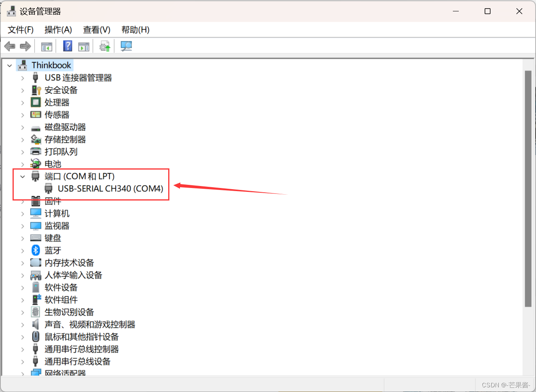The image size is (536, 392).
Task: Collapse the 端口 (COM 和 LPT) category
Action: [22, 176]
